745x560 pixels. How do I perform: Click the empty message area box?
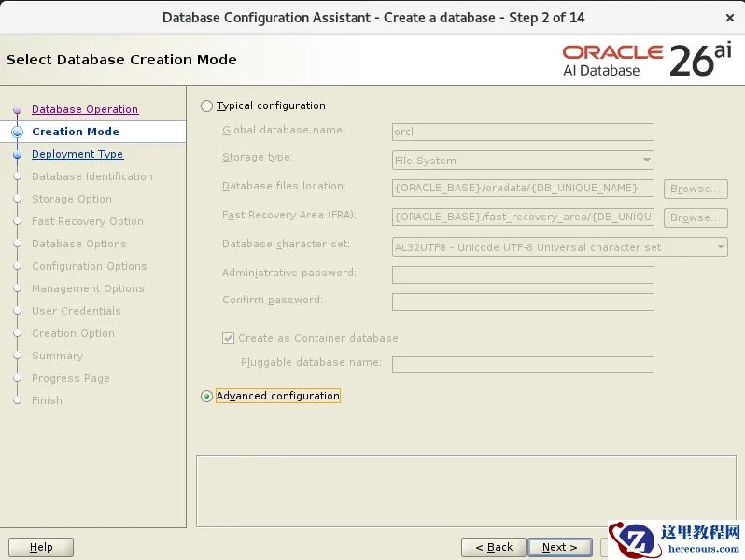point(466,492)
